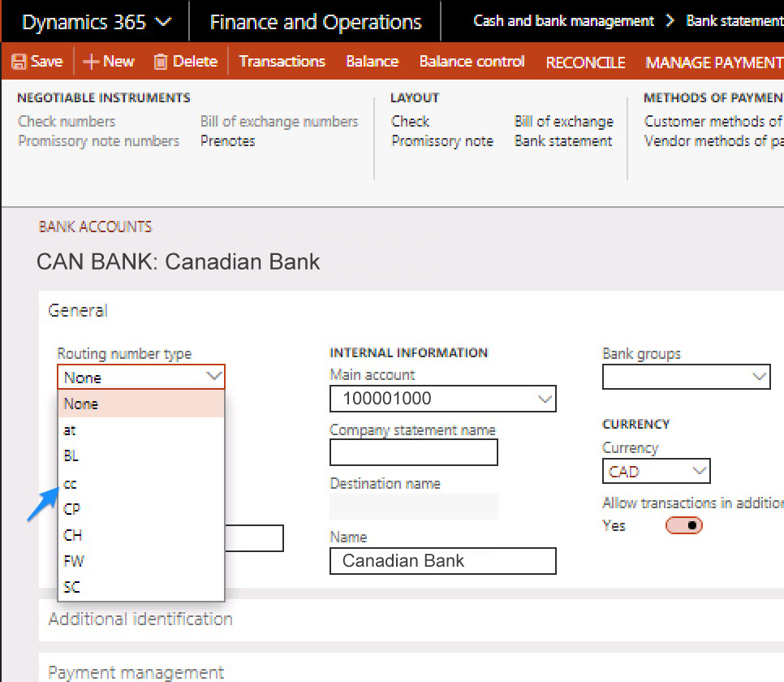Screen dimensions: 784x682
Task: Open Customer methods of payment link
Action: (713, 122)
